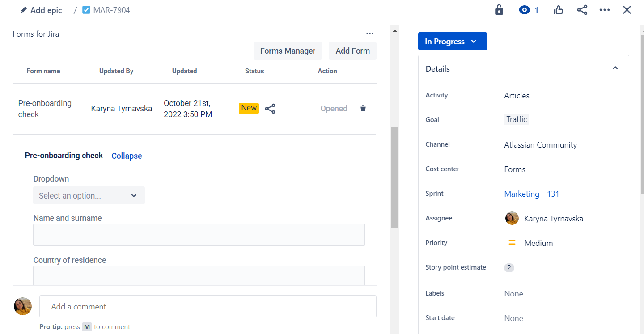Open the Marketing - 131 sprint link

pyautogui.click(x=531, y=194)
